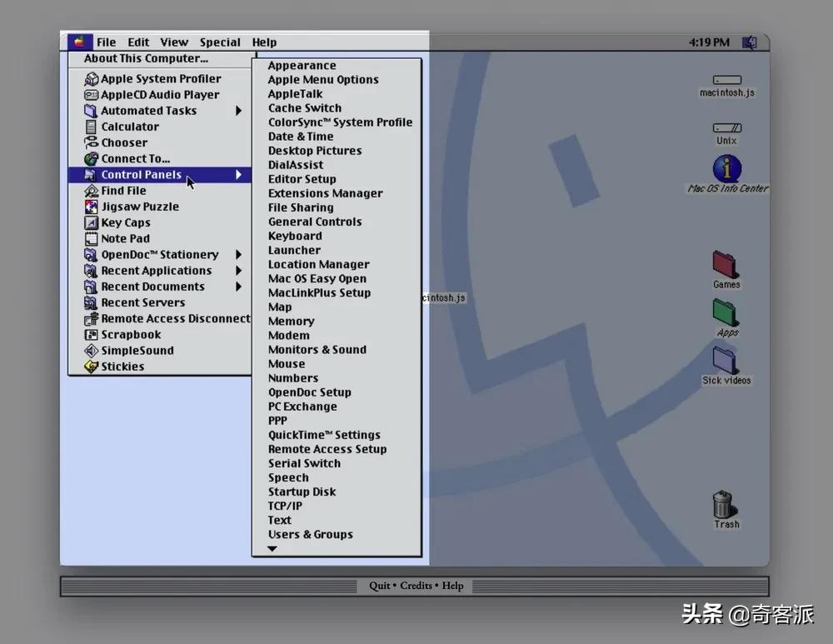Image resolution: width=833 pixels, height=644 pixels.
Task: Select the red Games folder on desktop
Action: click(x=726, y=264)
